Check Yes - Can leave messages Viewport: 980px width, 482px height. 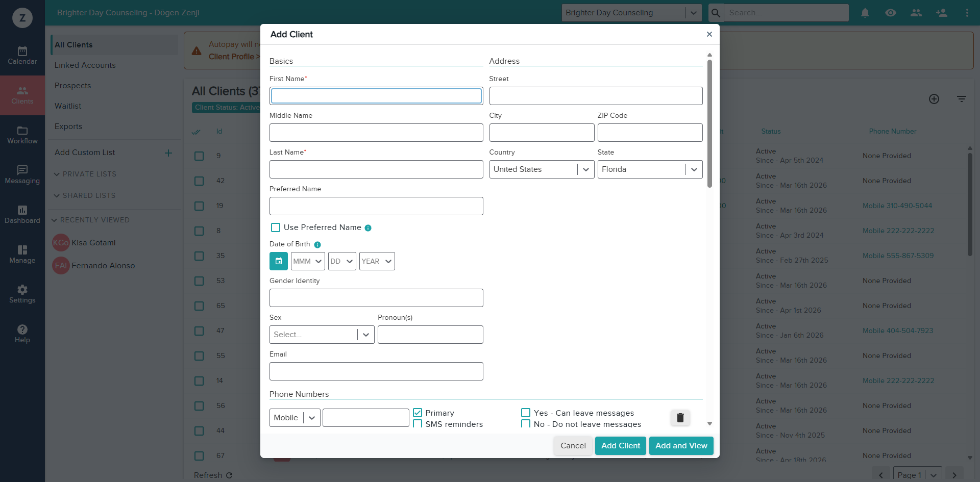coord(526,413)
